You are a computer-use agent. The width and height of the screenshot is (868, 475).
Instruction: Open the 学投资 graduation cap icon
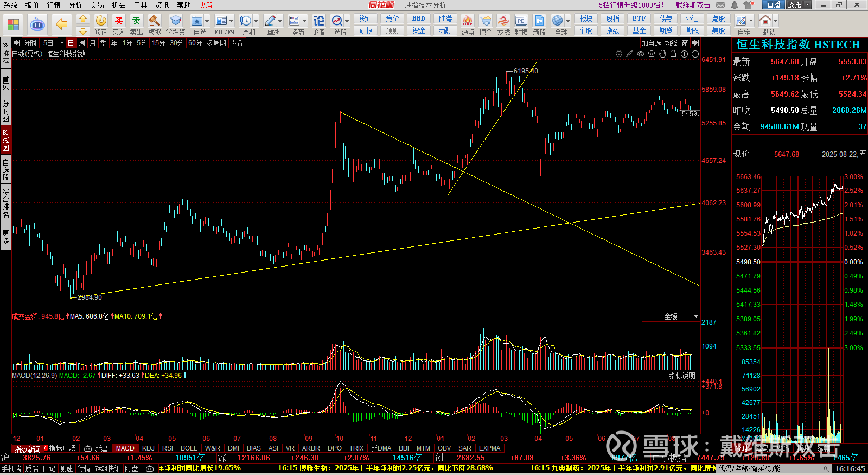(175, 21)
